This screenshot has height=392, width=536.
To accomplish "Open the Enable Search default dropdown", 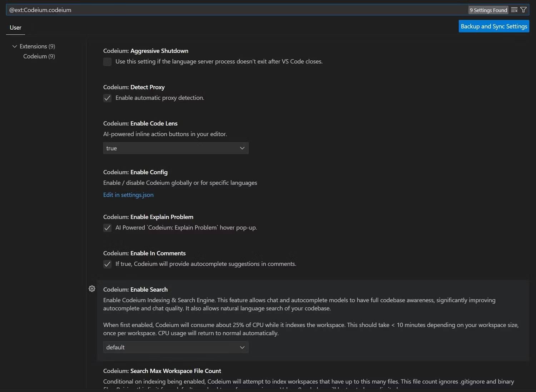I will tap(175, 347).
